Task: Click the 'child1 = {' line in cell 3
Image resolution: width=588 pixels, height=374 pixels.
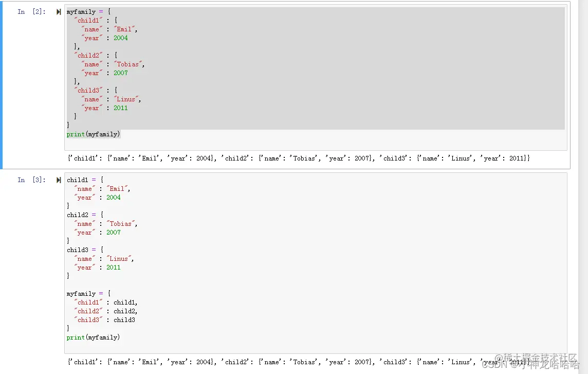Action: [85, 180]
